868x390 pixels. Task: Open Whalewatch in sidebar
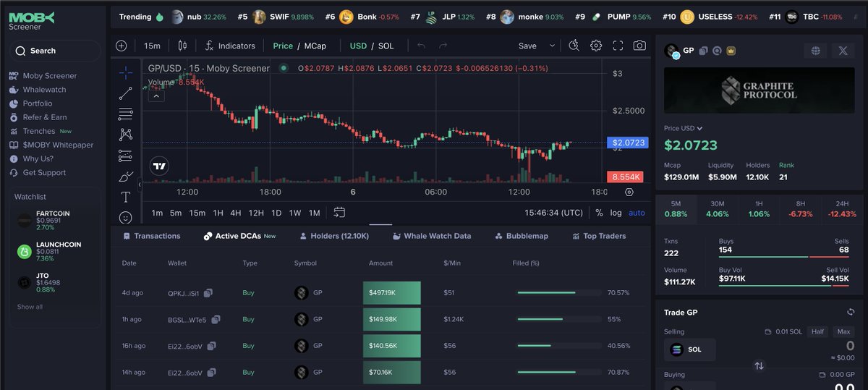pyautogui.click(x=44, y=90)
